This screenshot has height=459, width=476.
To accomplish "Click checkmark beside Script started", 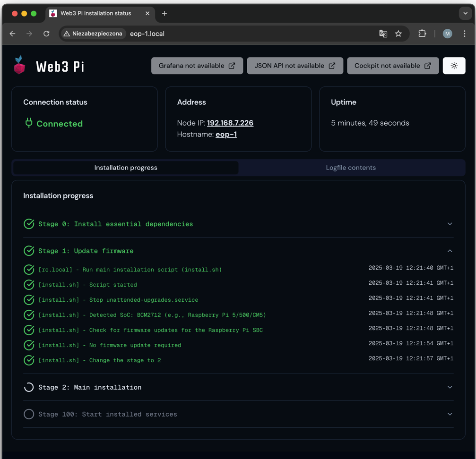I will point(29,285).
